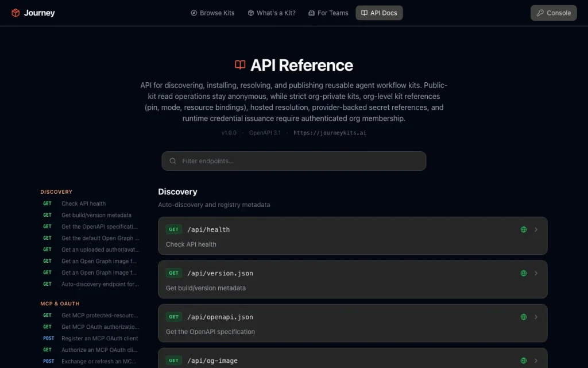Expand the /api/og-image endpoint chevron
The height and width of the screenshot is (368, 588).
coord(536,361)
